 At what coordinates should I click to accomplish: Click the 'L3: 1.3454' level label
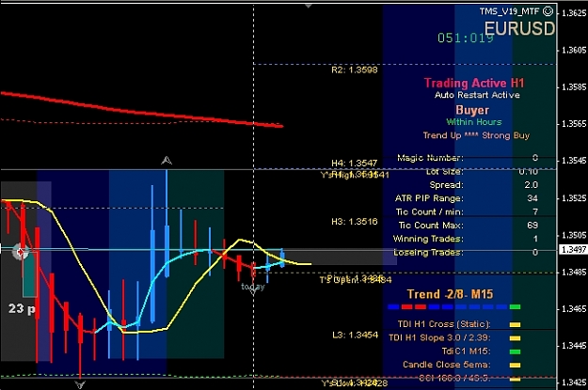(355, 335)
